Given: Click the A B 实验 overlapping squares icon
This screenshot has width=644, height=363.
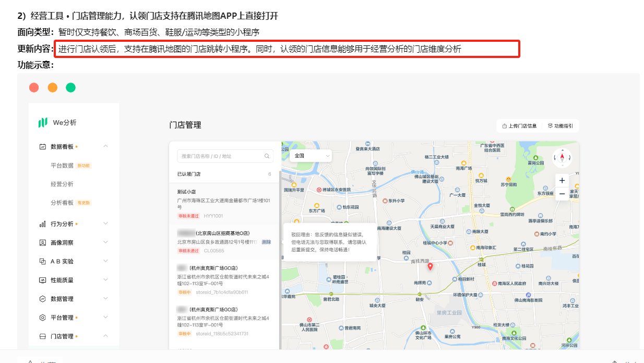Looking at the screenshot, I should pos(43,261).
